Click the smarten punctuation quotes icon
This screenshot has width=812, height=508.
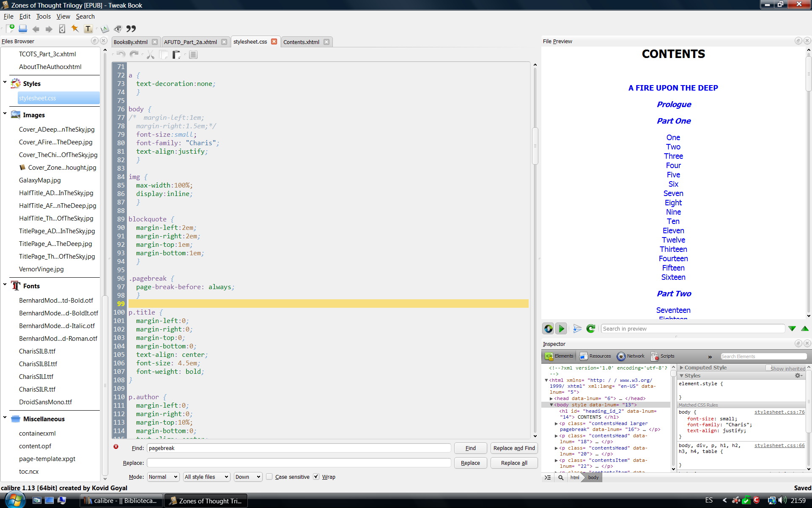pos(131,29)
